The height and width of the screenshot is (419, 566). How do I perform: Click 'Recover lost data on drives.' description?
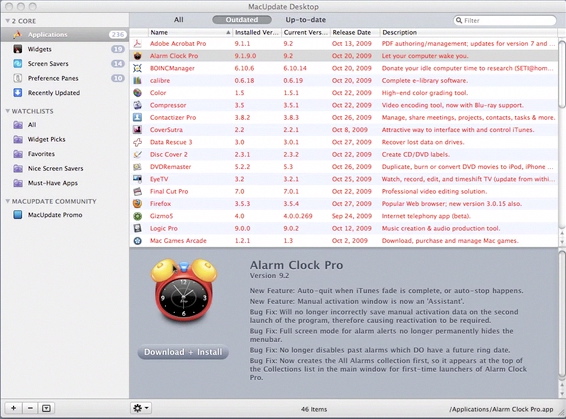pos(423,142)
